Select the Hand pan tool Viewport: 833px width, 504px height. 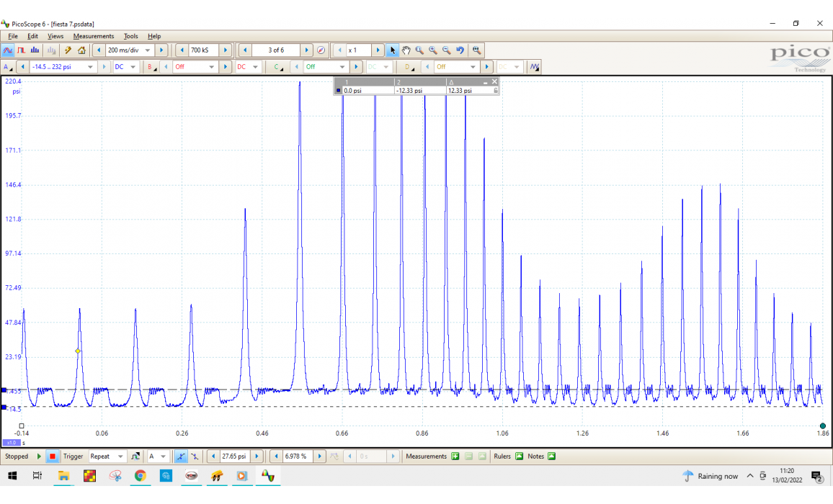coord(406,50)
